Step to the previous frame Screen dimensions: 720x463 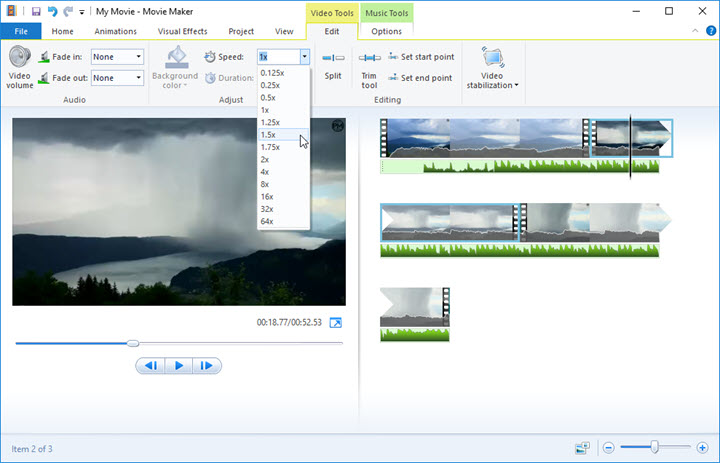click(151, 366)
